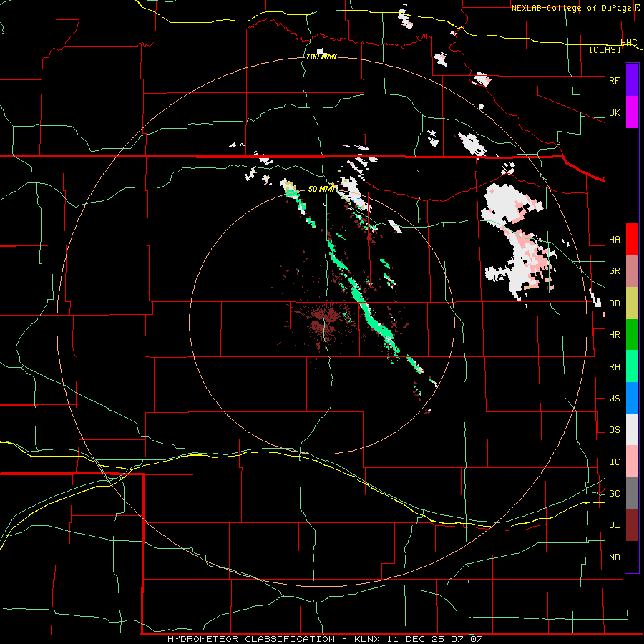Select the "IC" legend label
Screen dimensions: 644x644
614,462
